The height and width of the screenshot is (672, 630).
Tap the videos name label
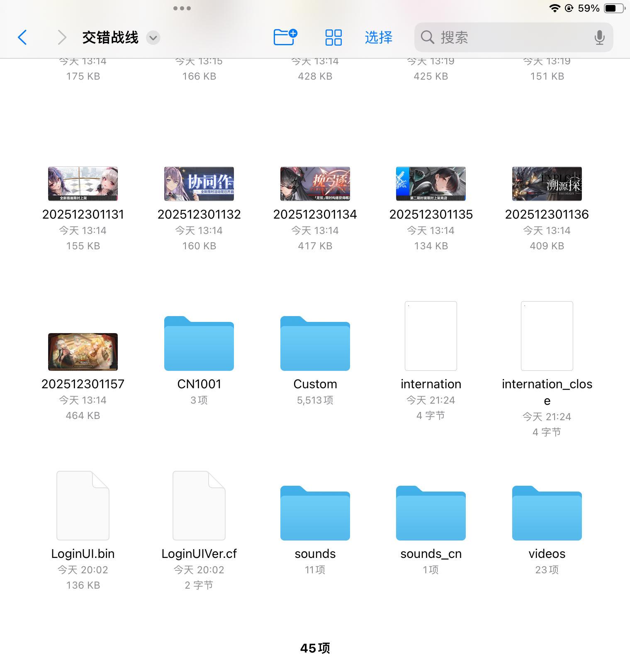[x=547, y=554]
